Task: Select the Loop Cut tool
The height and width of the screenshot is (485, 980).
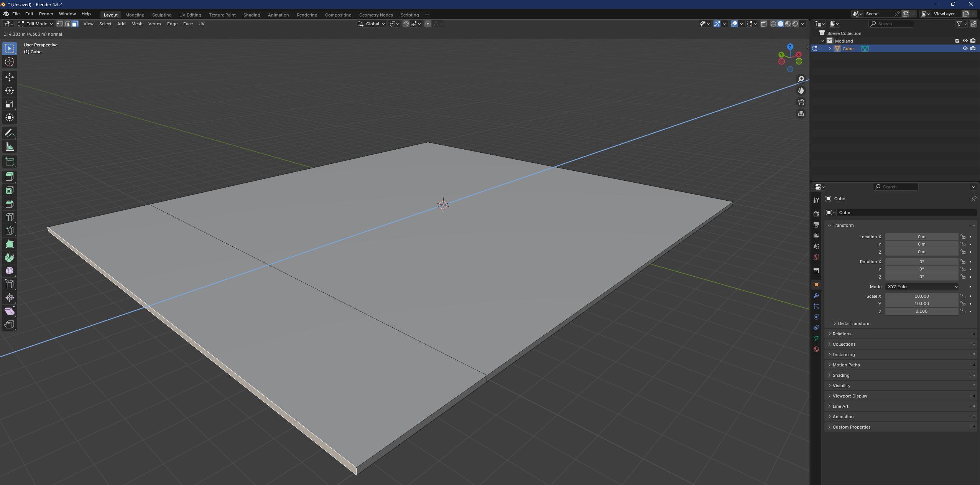Action: point(10,217)
